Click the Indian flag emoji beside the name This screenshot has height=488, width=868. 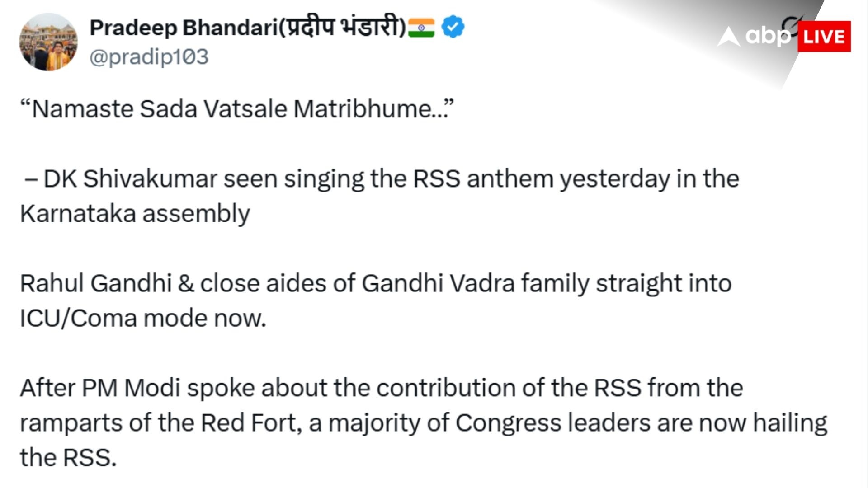click(x=421, y=28)
